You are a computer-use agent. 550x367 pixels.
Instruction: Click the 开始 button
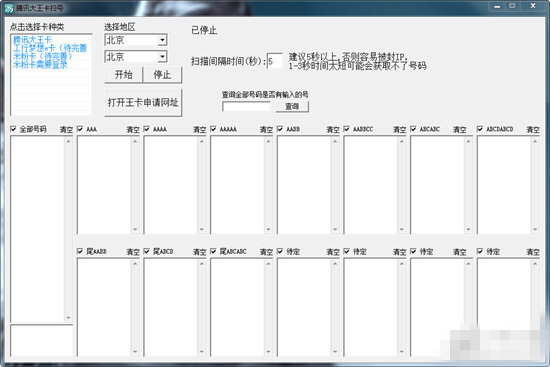123,75
